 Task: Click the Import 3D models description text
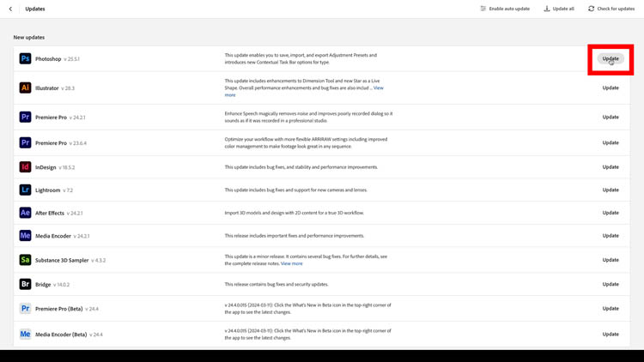[x=294, y=213]
